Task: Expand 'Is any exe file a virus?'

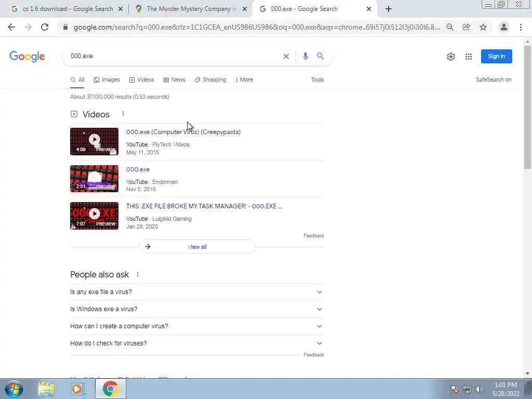Action: pos(197,292)
